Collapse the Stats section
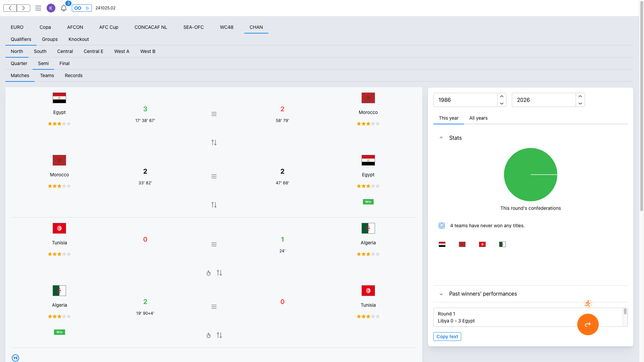 pyautogui.click(x=441, y=138)
